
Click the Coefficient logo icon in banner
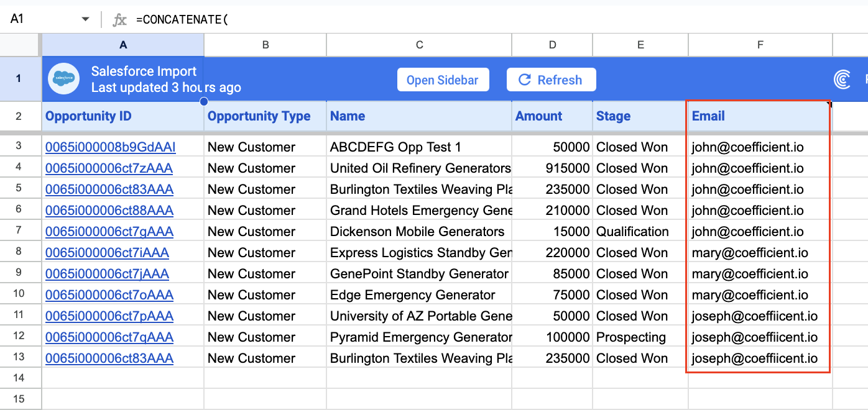click(x=843, y=80)
